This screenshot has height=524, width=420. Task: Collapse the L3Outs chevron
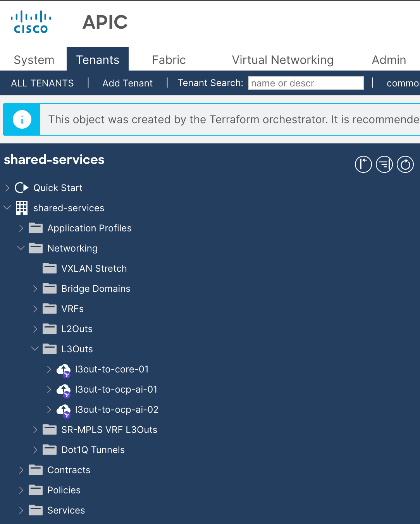coord(35,349)
